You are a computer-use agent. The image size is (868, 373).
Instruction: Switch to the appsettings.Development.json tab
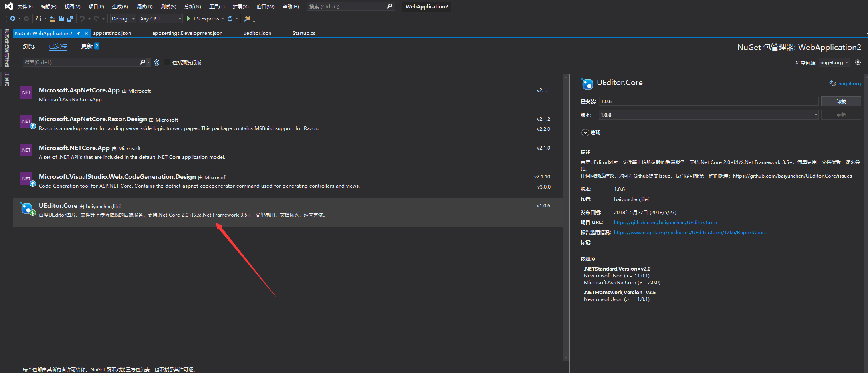coord(187,33)
